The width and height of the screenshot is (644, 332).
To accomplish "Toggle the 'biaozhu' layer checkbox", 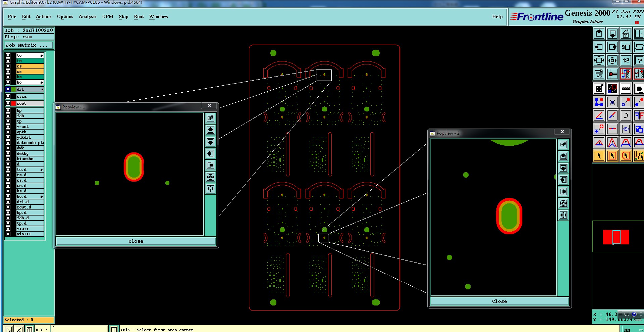I will coord(8,159).
